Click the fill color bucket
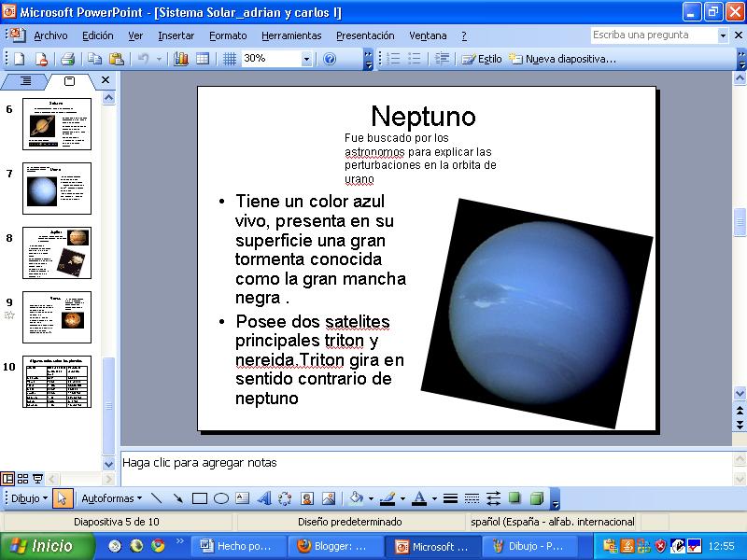This screenshot has width=747, height=560. (x=356, y=498)
